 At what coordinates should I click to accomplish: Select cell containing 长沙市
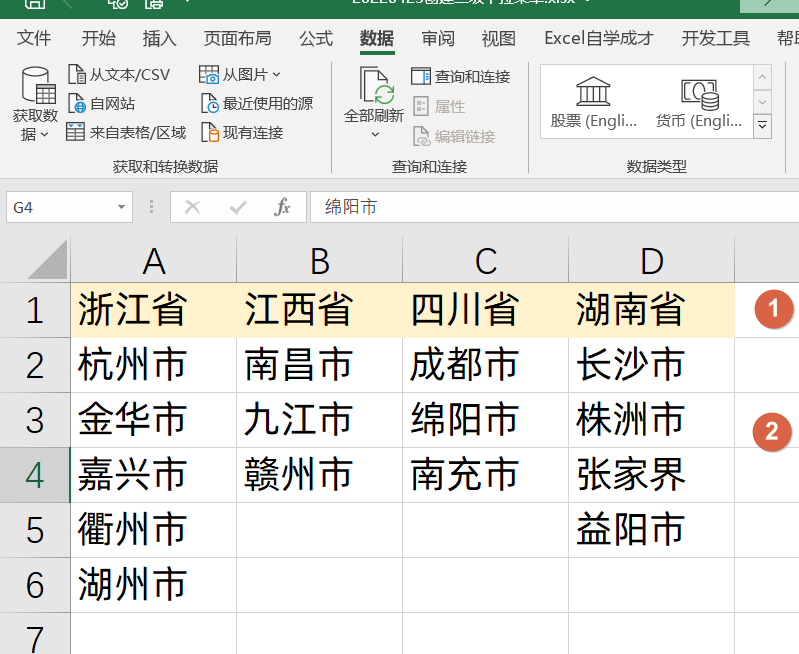click(652, 365)
